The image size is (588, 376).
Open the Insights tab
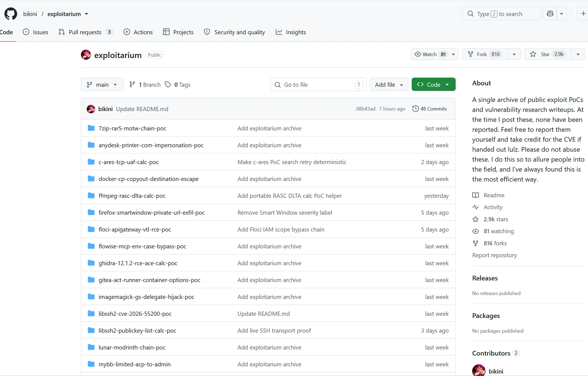pos(291,32)
